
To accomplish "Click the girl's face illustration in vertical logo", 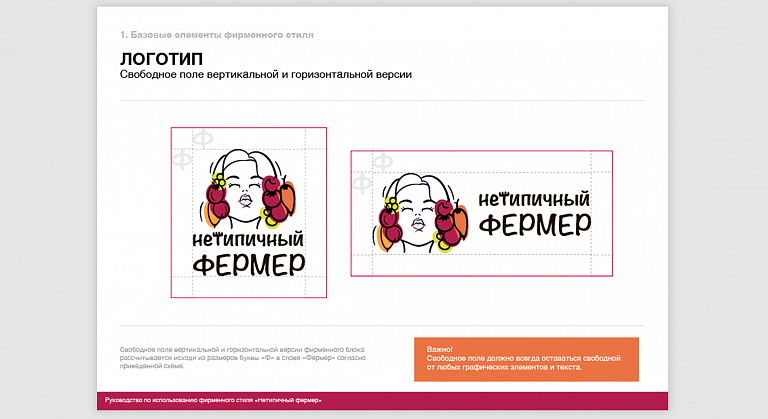I will (x=248, y=189).
